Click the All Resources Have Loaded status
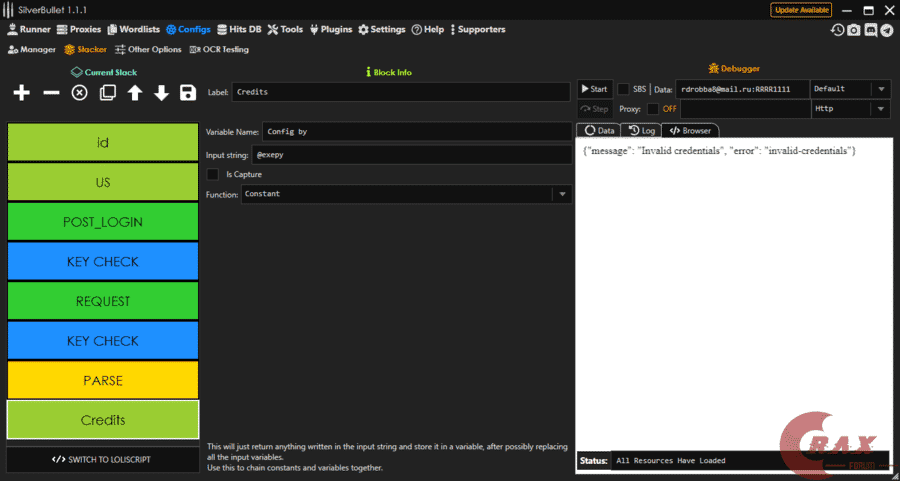The height and width of the screenshot is (481, 900). tap(670, 460)
